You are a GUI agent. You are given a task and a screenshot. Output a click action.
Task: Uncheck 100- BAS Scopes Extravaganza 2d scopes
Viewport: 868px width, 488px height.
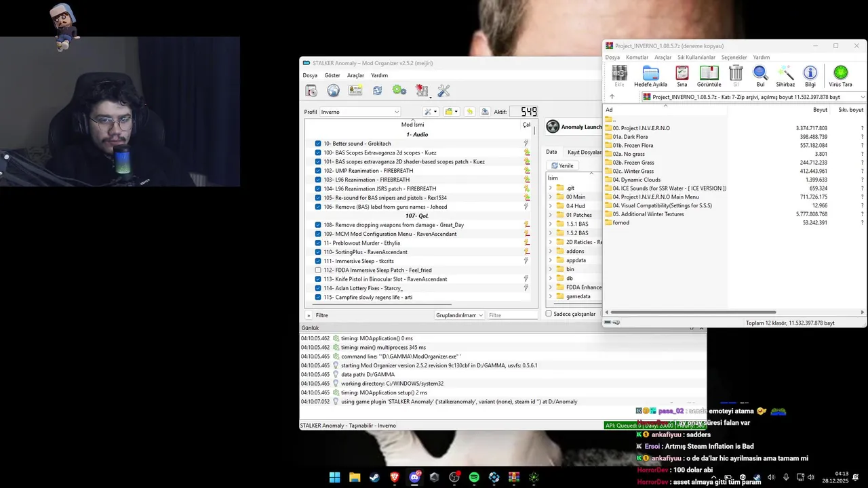(318, 152)
